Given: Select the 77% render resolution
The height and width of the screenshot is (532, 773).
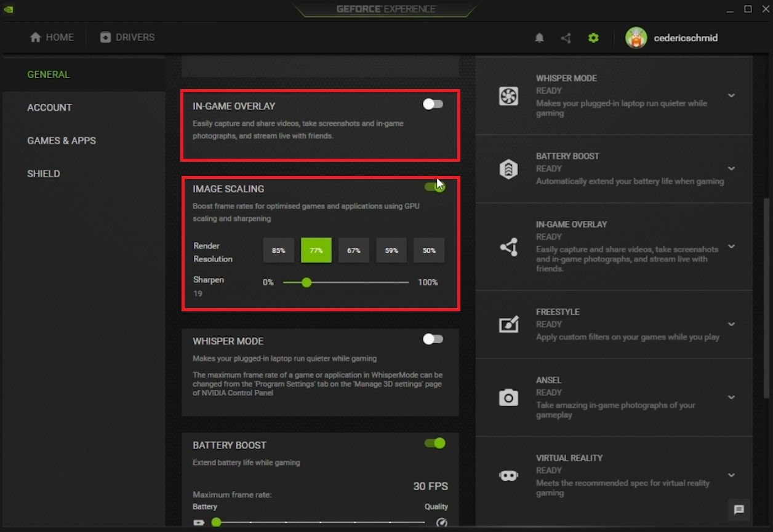Looking at the screenshot, I should click(316, 250).
